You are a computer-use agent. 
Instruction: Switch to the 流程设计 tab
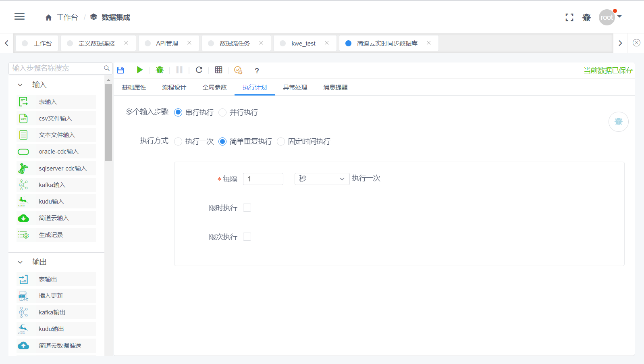click(x=174, y=87)
